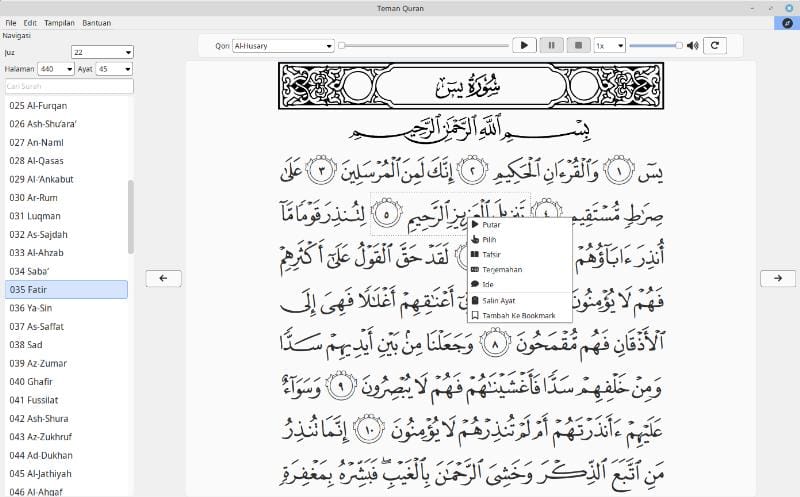
Task: Select surah 033 Al-Ahzab
Action: click(x=66, y=253)
